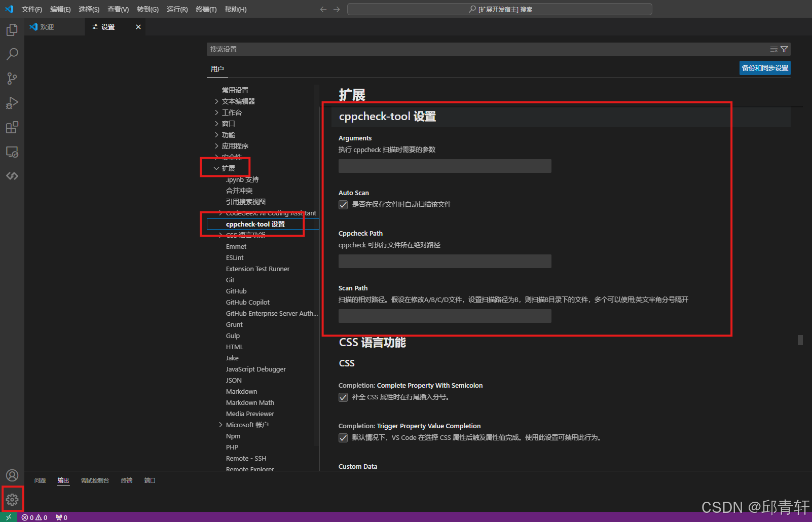
Task: Select Emmet in settings tree
Action: [236, 246]
